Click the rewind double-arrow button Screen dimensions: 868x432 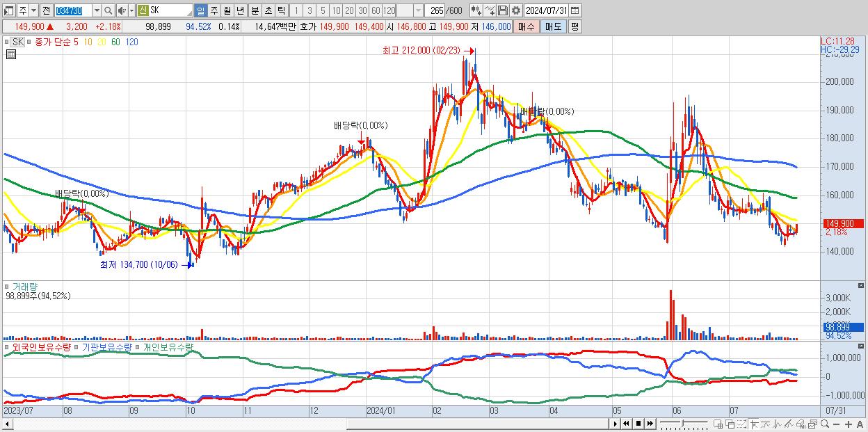(x=626, y=424)
